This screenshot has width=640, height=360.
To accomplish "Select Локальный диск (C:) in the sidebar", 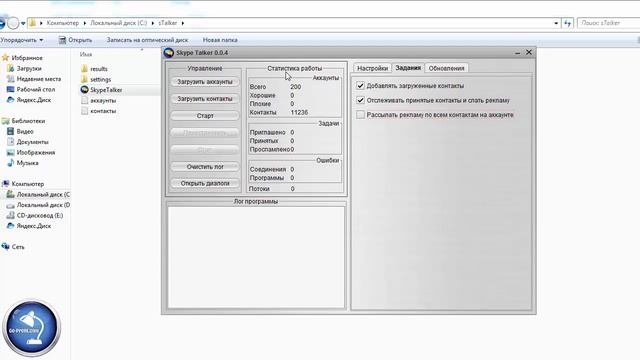I will click(43, 195).
